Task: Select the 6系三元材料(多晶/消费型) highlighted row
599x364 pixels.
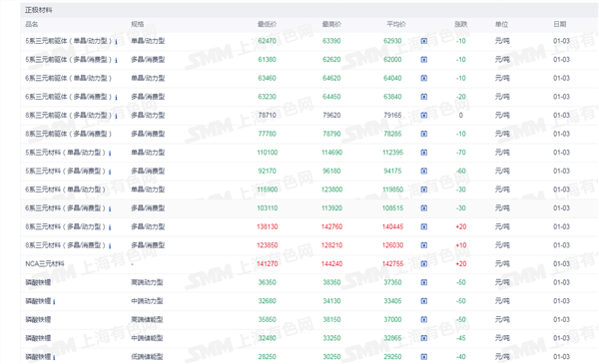Action: coord(309,208)
